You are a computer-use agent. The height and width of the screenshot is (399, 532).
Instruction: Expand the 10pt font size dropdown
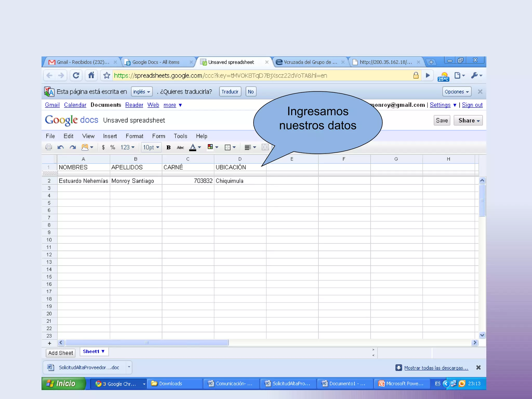pos(151,147)
